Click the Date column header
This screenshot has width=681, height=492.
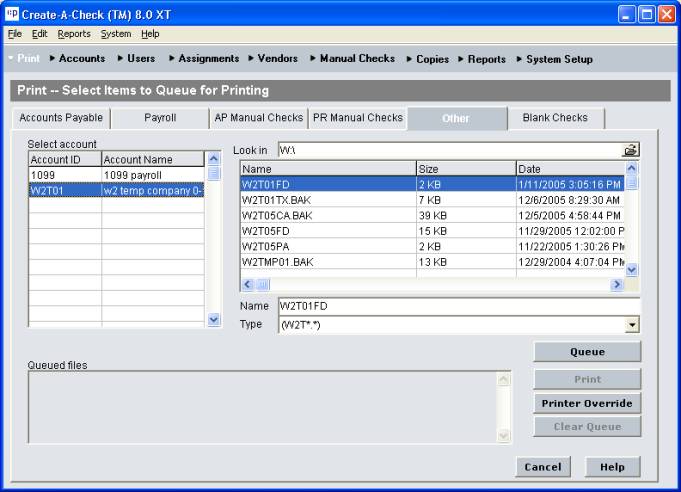point(570,169)
